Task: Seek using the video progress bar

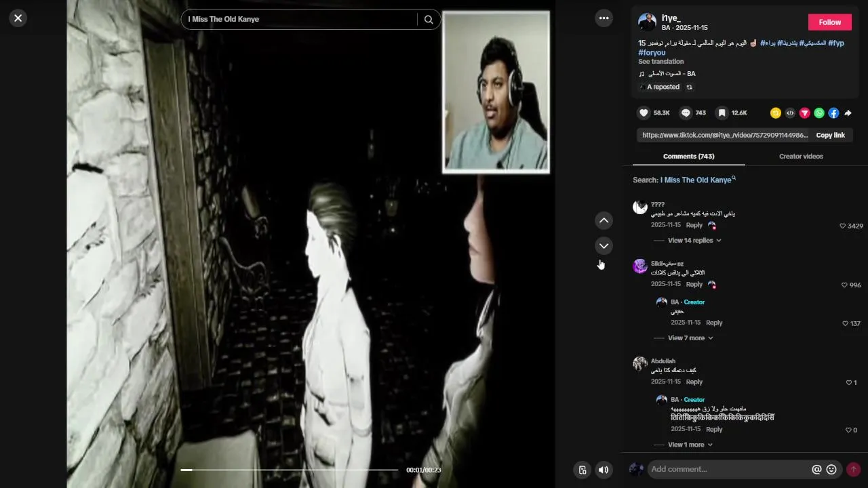Action: (290, 470)
